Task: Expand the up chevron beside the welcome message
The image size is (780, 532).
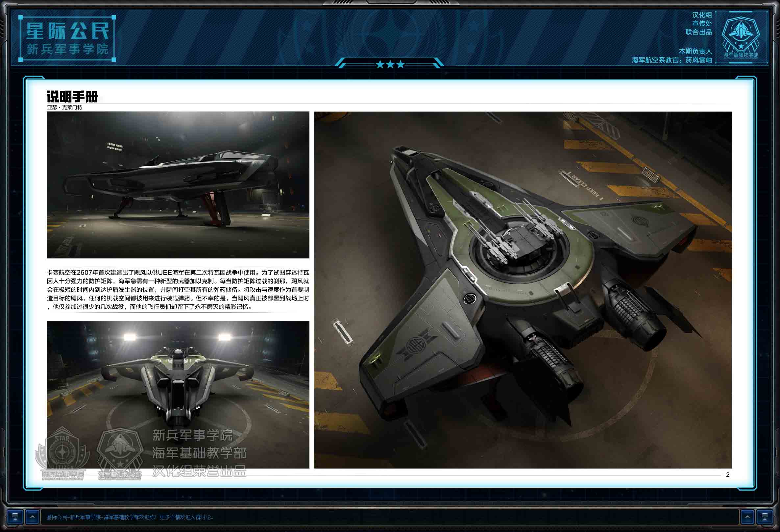Action: (x=32, y=517)
